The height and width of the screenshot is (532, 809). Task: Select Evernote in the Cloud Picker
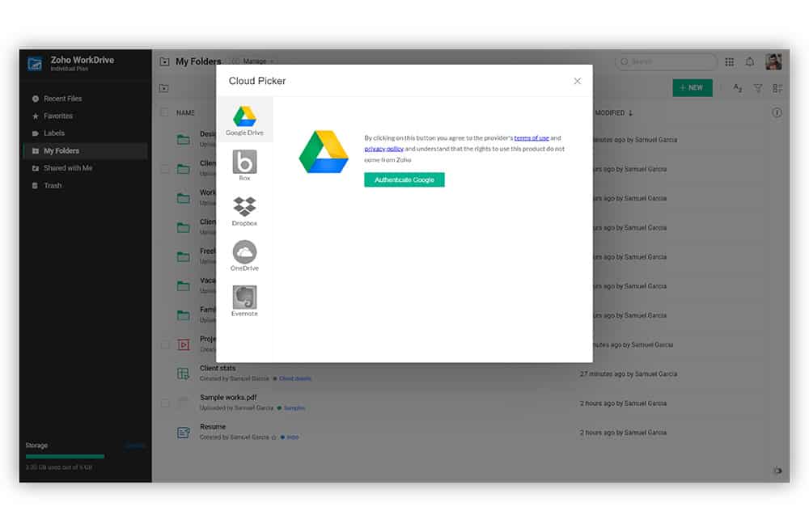pos(244,301)
